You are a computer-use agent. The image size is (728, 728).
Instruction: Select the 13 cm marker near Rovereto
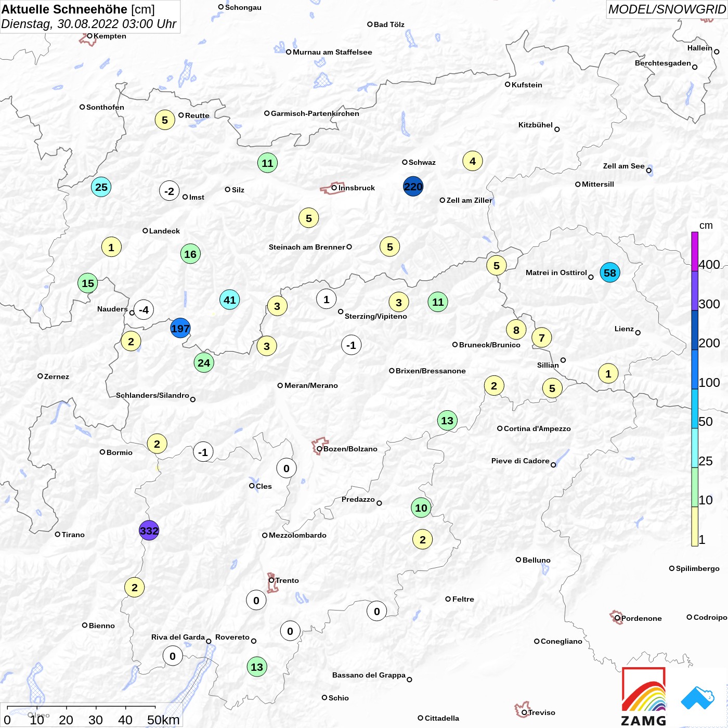coord(257,667)
